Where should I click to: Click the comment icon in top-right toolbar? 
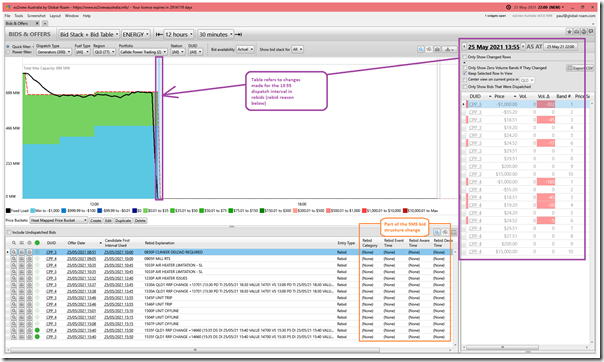click(591, 32)
